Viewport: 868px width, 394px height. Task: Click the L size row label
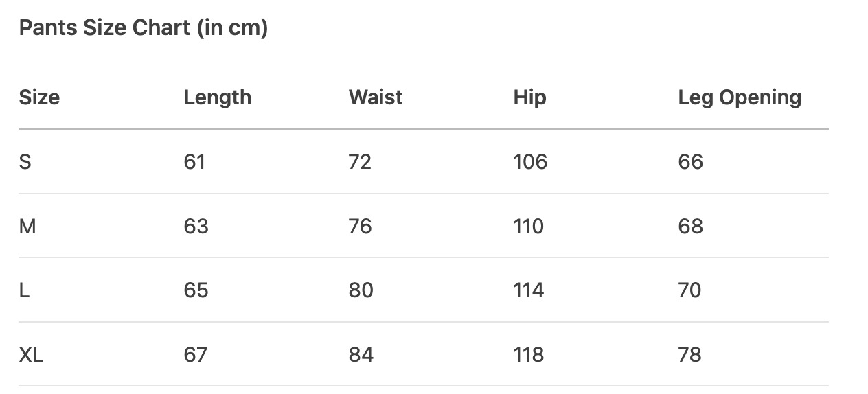pyautogui.click(x=25, y=290)
